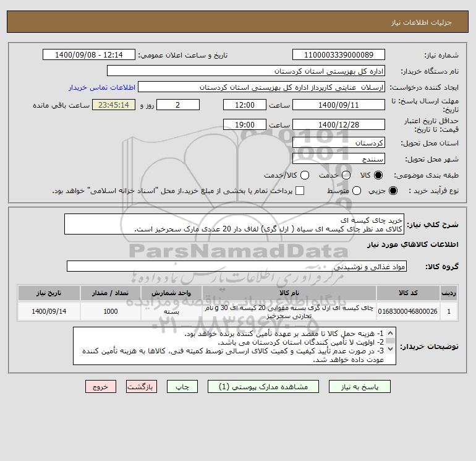Screen dimensions: 476x461
Task: Click the unit cell بسته
Action: click(x=171, y=311)
